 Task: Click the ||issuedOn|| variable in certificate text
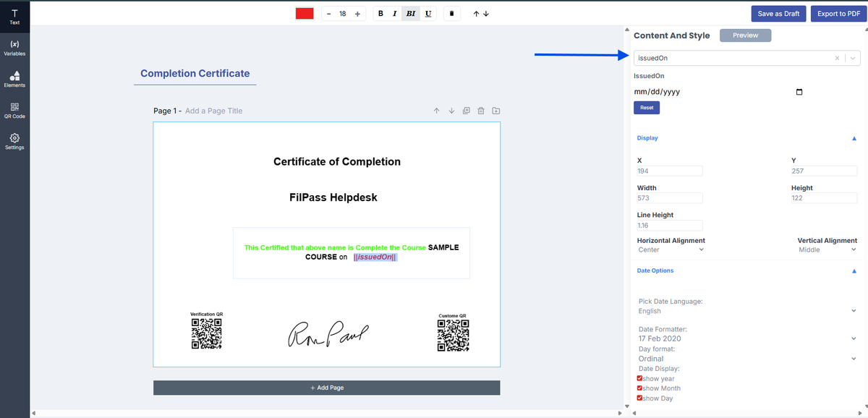point(375,257)
